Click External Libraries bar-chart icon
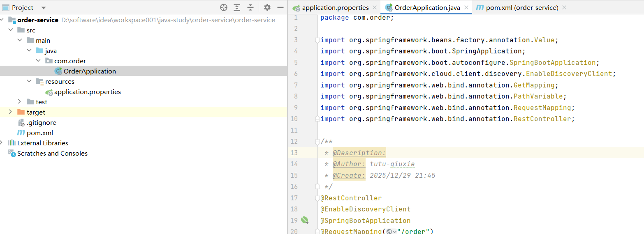644x234 pixels. tap(12, 143)
